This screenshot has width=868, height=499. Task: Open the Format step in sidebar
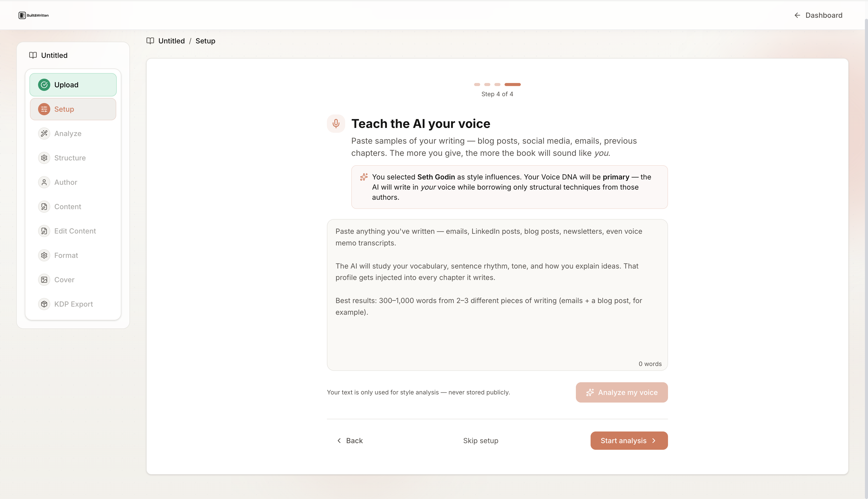tap(66, 255)
